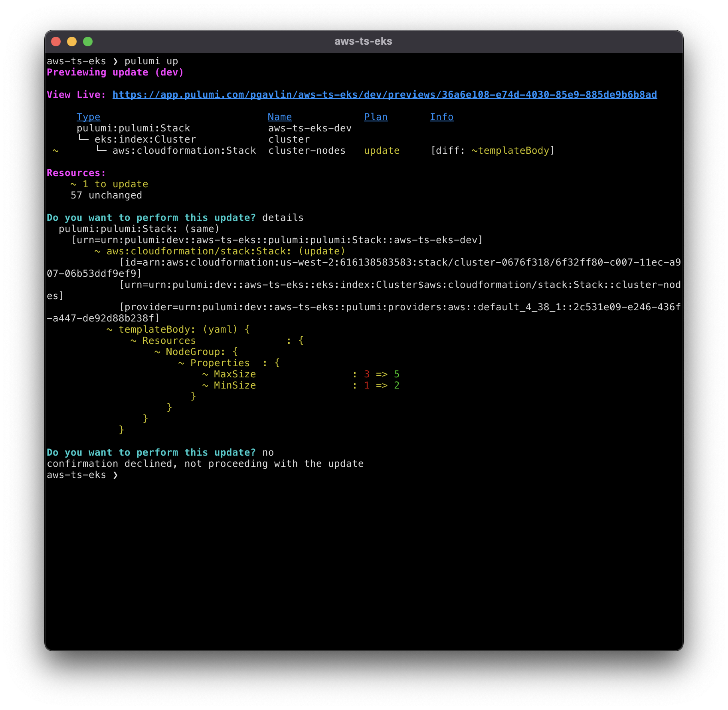This screenshot has width=728, height=710.
Task: Minimize the terminal with the yellow button
Action: click(72, 42)
